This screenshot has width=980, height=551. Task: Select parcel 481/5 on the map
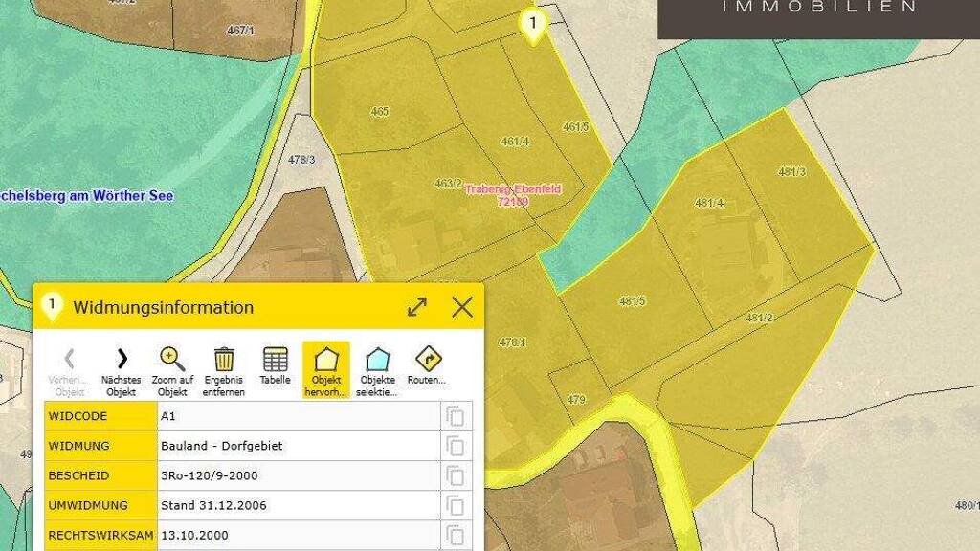632,301
